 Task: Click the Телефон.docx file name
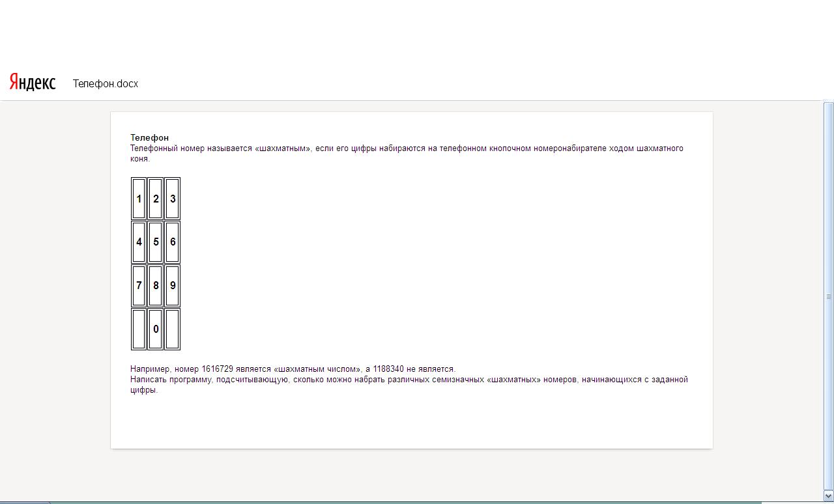coord(106,83)
